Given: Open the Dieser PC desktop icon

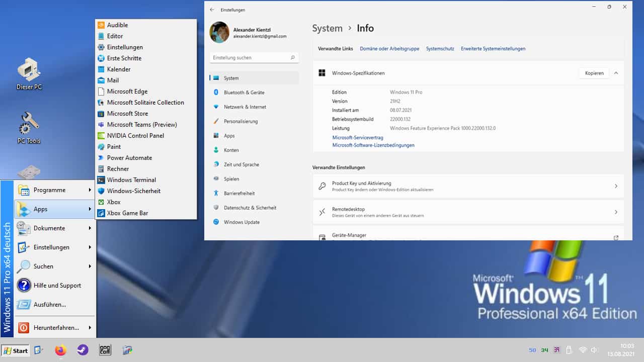Looking at the screenshot, I should [29, 74].
